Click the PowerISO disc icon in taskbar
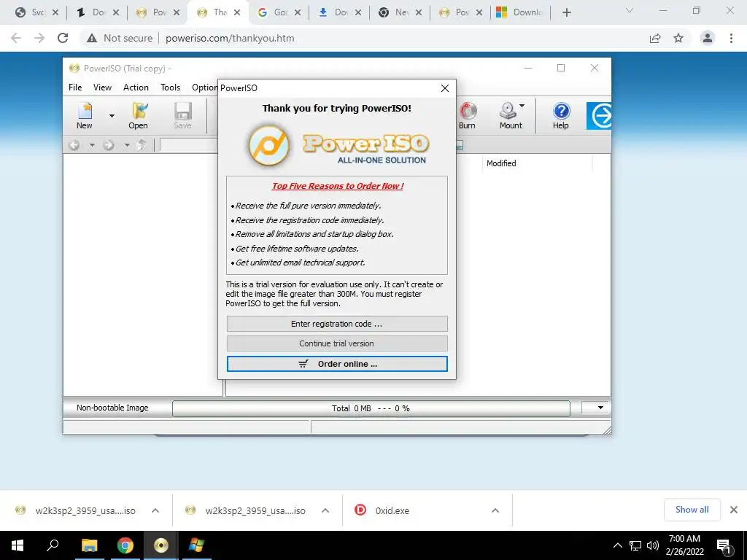 click(x=161, y=545)
